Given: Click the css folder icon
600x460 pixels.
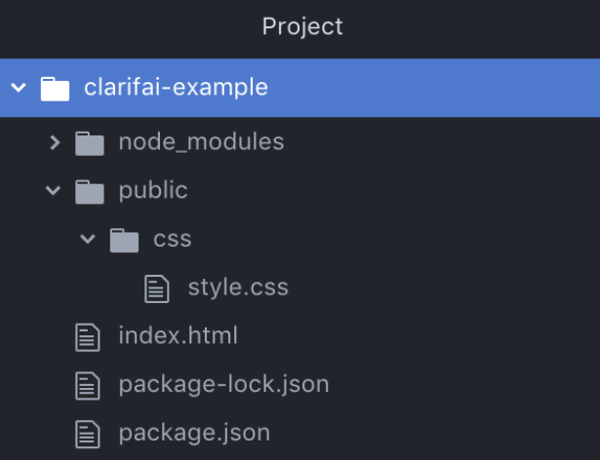Looking at the screenshot, I should 124,240.
